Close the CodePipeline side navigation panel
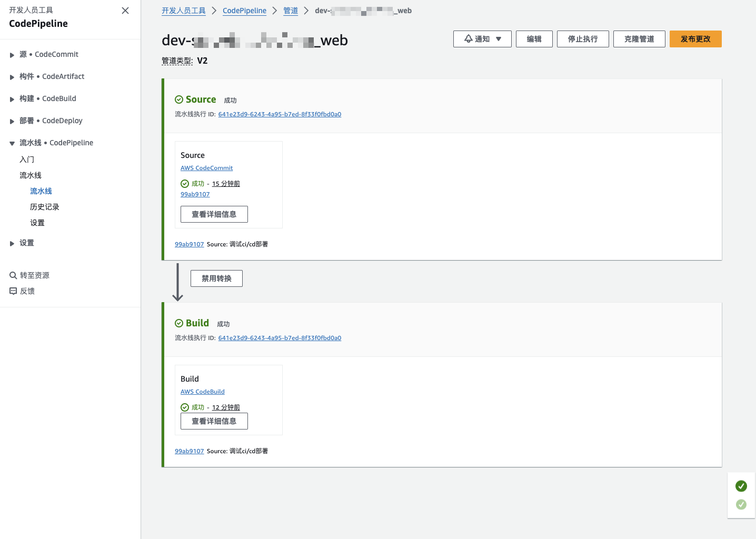This screenshot has width=756, height=539. (x=125, y=11)
